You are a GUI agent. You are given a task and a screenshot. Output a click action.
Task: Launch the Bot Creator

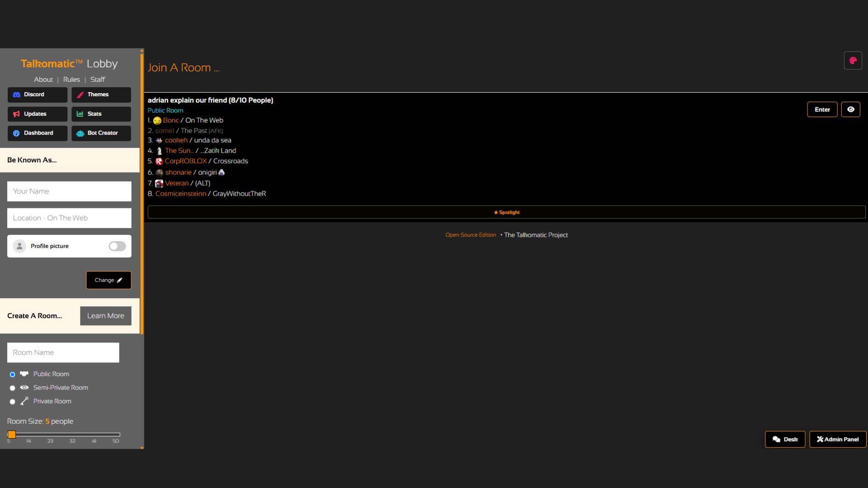(101, 133)
